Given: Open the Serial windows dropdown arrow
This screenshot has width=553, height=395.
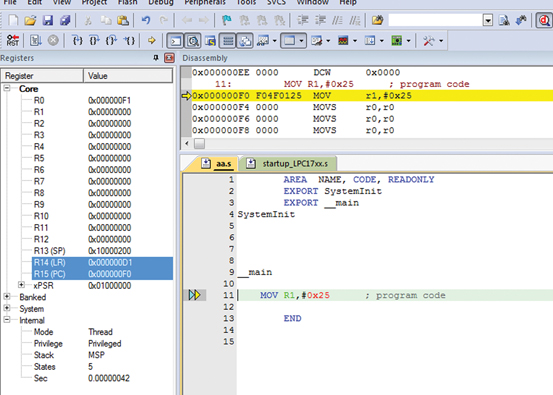Looking at the screenshot, I should pyautogui.click(x=328, y=41).
